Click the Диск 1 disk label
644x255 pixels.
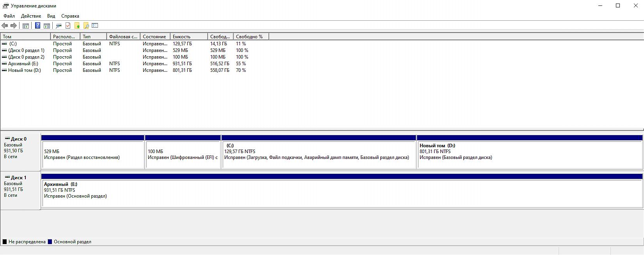(19, 178)
